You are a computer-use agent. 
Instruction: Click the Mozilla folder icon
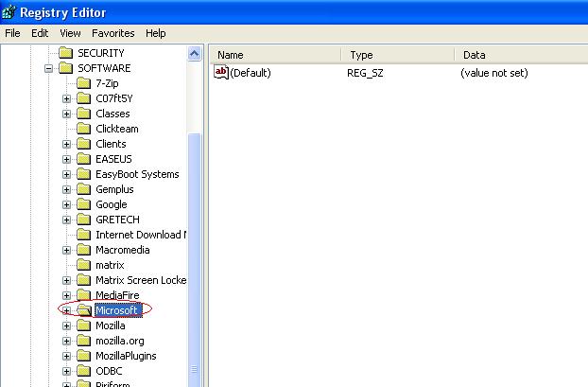[x=83, y=325]
